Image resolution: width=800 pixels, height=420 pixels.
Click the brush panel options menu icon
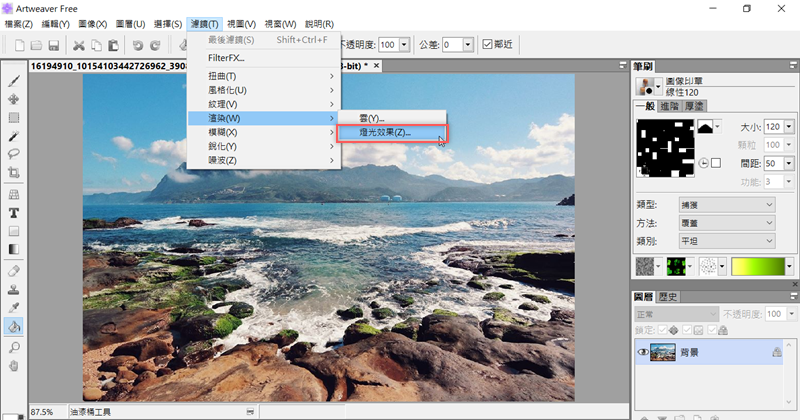(793, 65)
